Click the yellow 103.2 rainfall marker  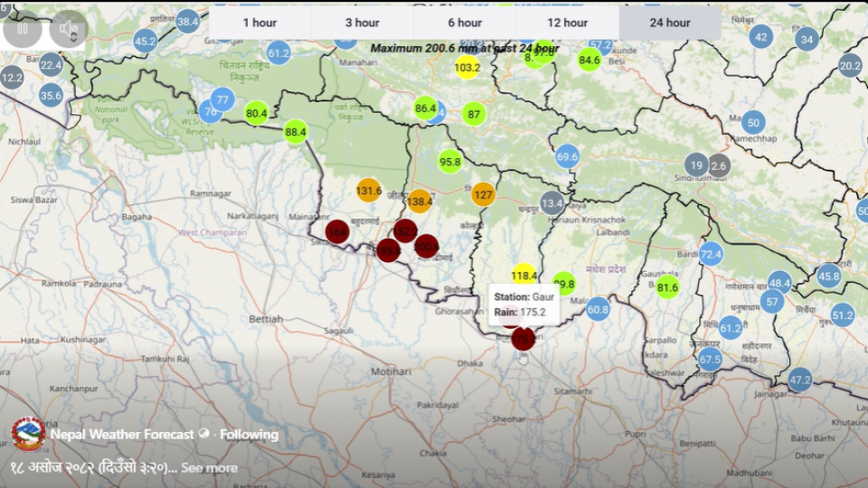coord(467,67)
